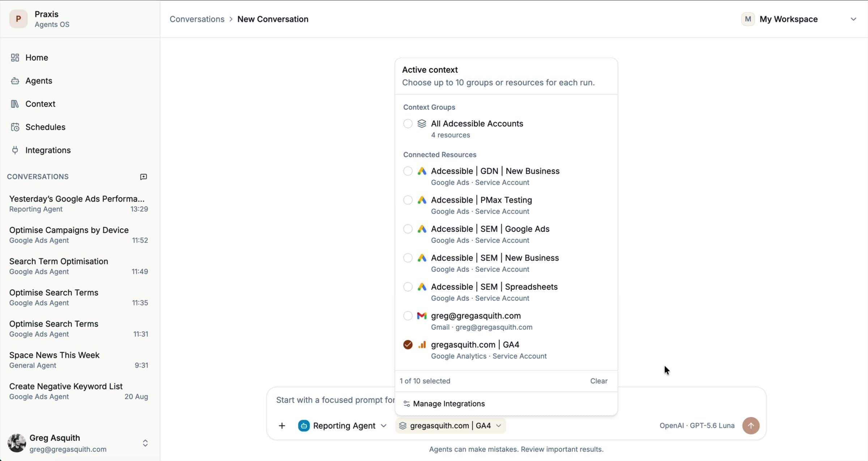The height and width of the screenshot is (461, 868).
Task: Click Google Ads icon for SEM New Business
Action: [x=422, y=258]
